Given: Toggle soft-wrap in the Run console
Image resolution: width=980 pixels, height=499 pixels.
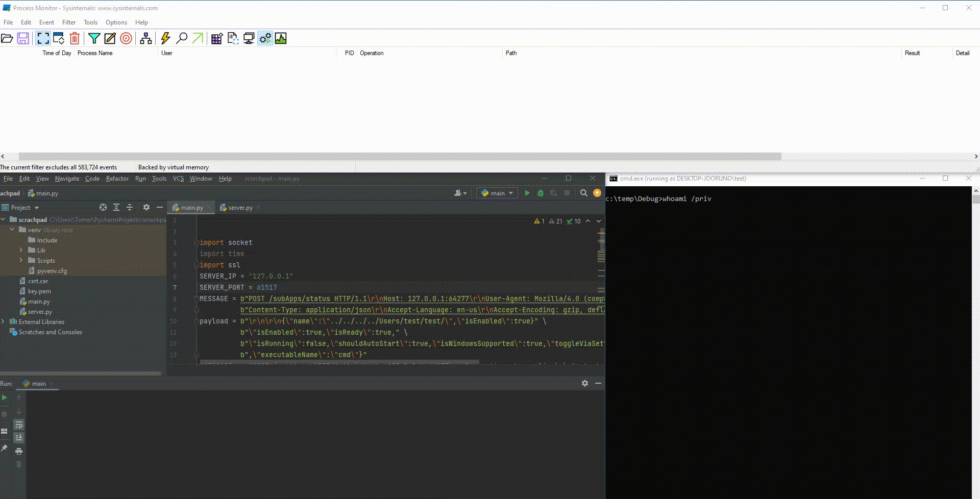Looking at the screenshot, I should coord(19,425).
